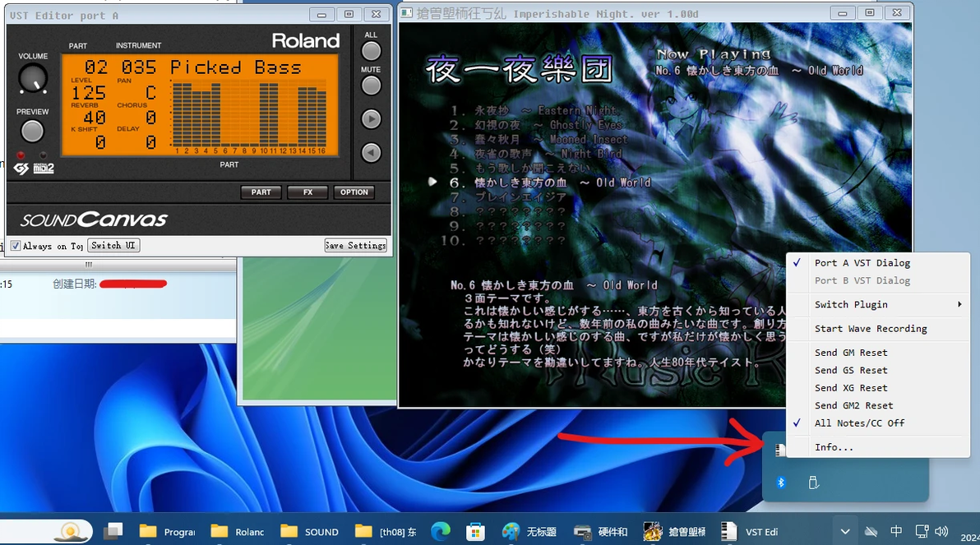The height and width of the screenshot is (545, 980).
Task: Click the instrument name Picked Bass
Action: (236, 67)
